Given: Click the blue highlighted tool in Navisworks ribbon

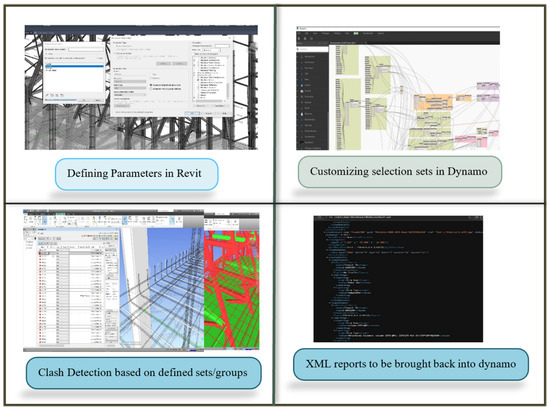Looking at the screenshot, I should click(44, 220).
